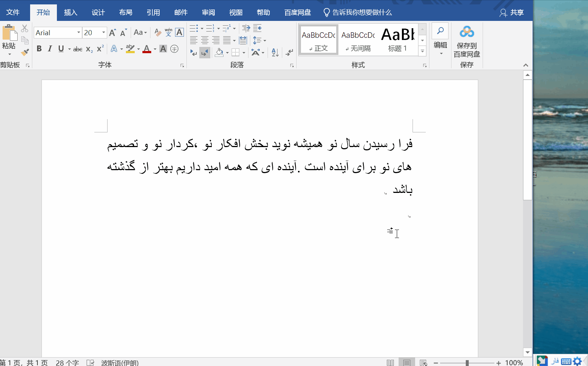The height and width of the screenshot is (366, 588).
Task: Click the 波斯语(伊朗) language indicator
Action: [x=120, y=363]
